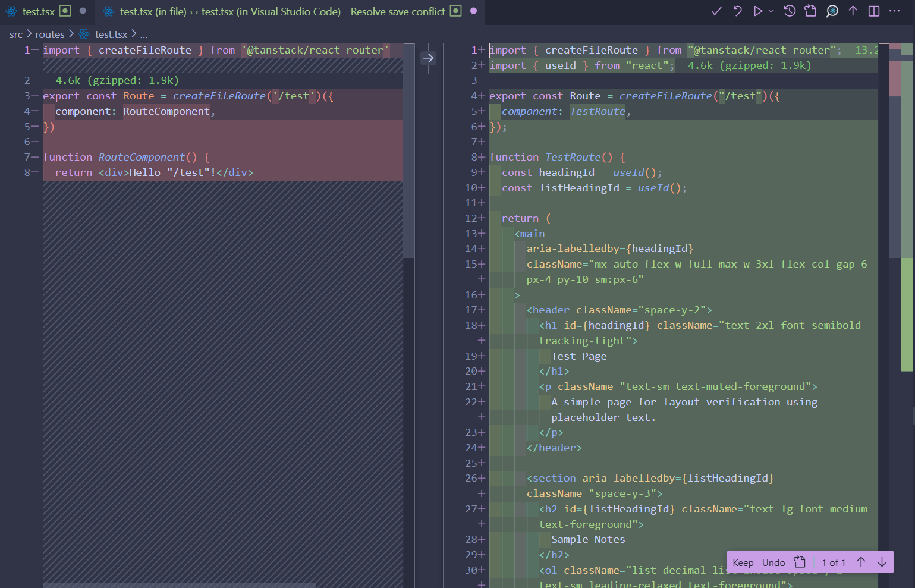Select the Resolve save conflict diff tab

tap(282, 12)
